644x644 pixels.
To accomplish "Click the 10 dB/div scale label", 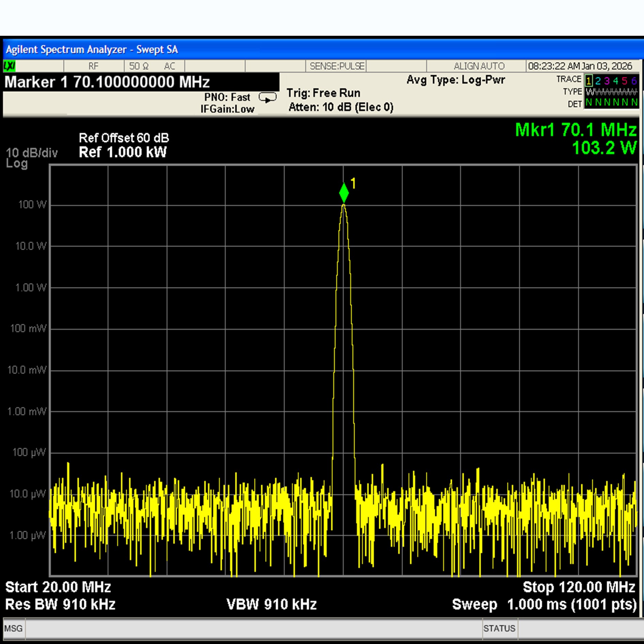I will (32, 153).
